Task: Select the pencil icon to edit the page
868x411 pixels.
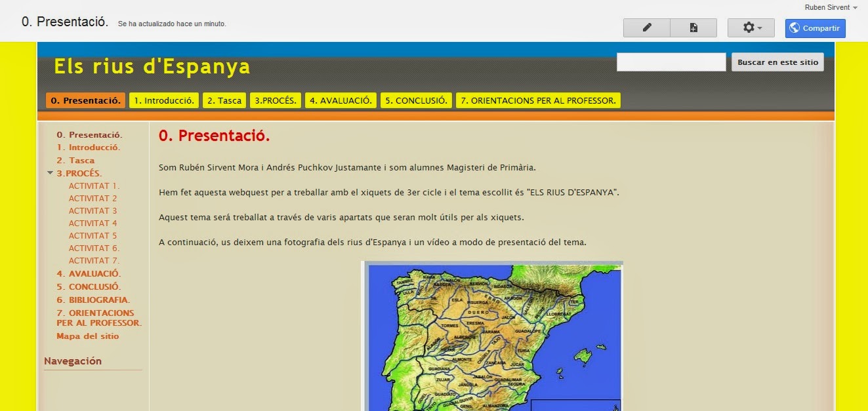Action: pos(646,28)
